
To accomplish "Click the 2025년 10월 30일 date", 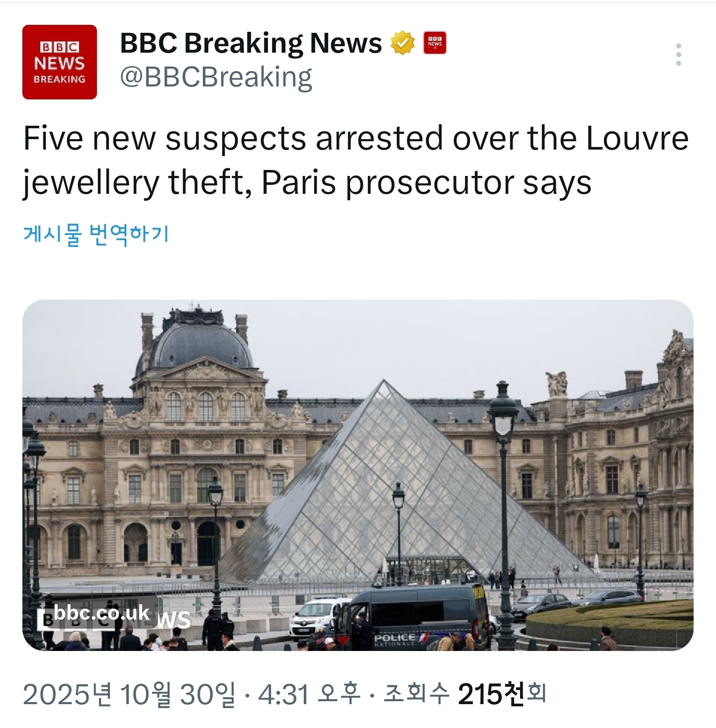I will click(129, 694).
